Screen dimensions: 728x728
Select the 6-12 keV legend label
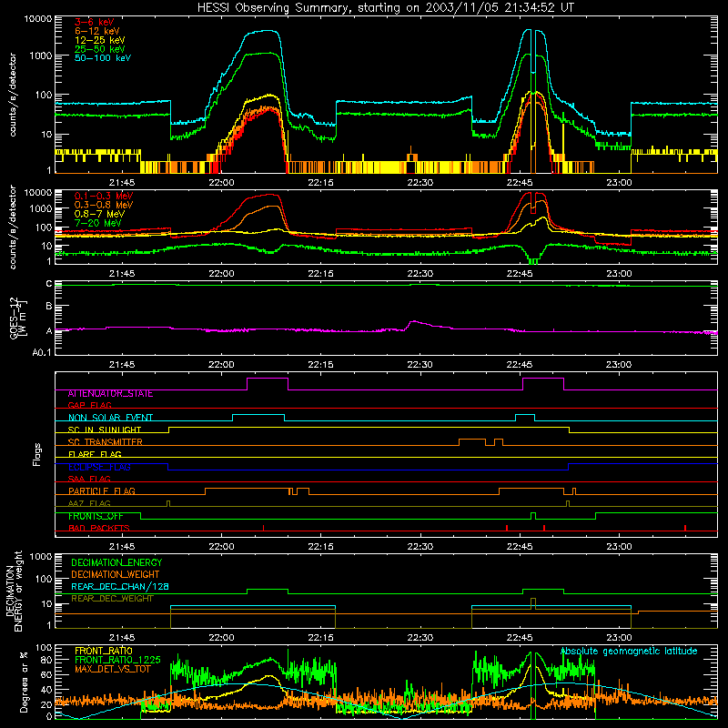[97, 31]
